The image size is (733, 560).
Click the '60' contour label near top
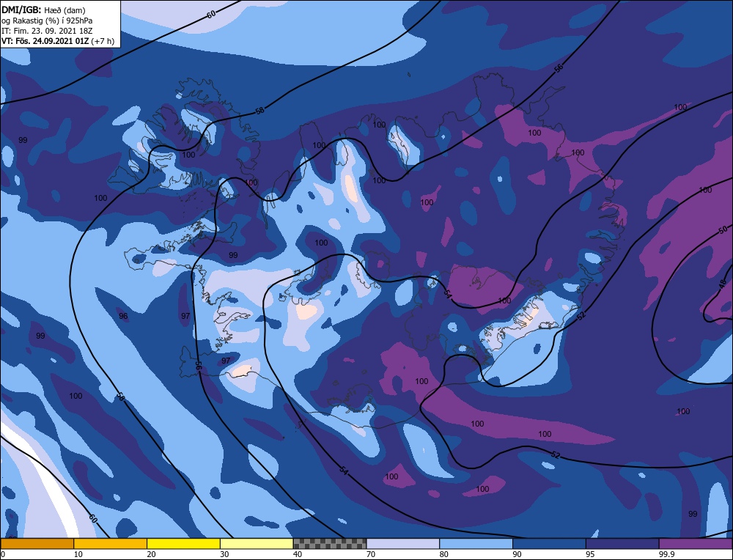coord(211,14)
